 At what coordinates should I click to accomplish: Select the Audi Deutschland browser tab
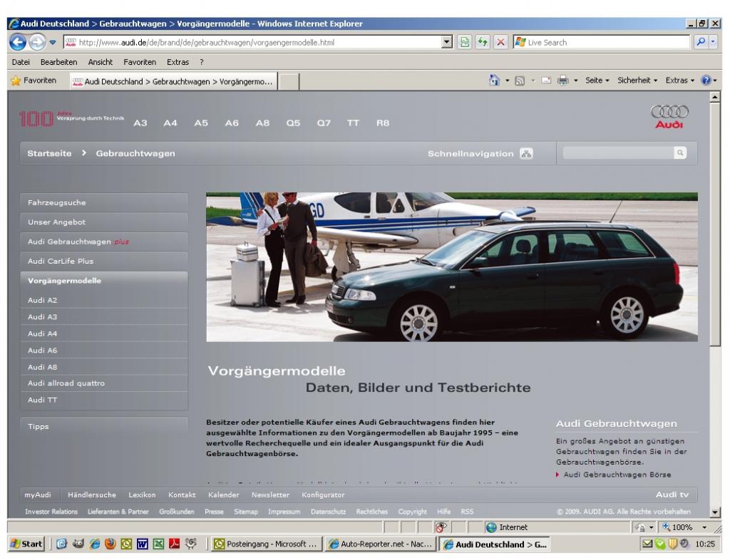pos(174,81)
